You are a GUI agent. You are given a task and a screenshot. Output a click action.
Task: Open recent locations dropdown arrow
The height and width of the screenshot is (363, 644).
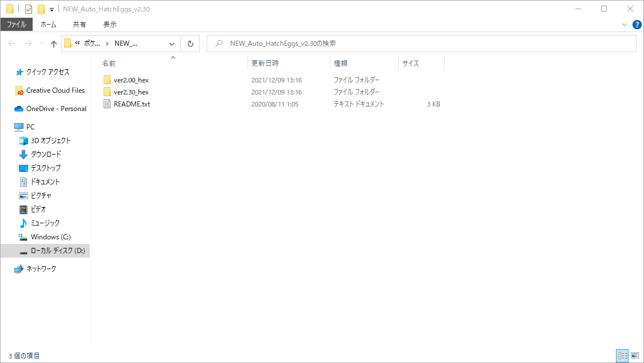pos(41,44)
